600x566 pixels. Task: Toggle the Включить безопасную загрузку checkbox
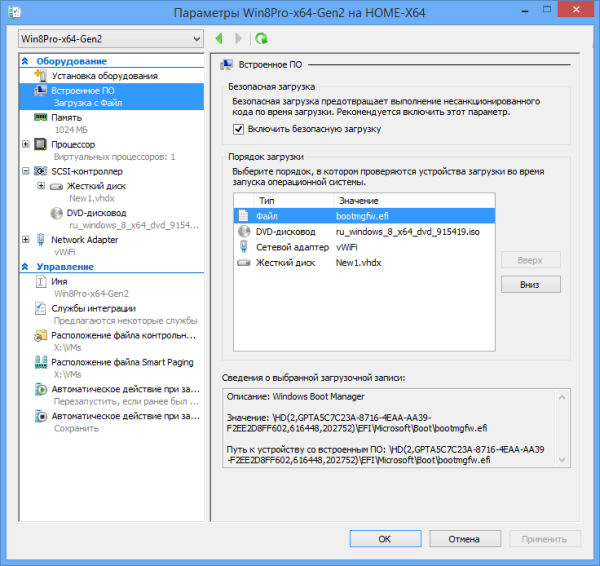pos(238,129)
